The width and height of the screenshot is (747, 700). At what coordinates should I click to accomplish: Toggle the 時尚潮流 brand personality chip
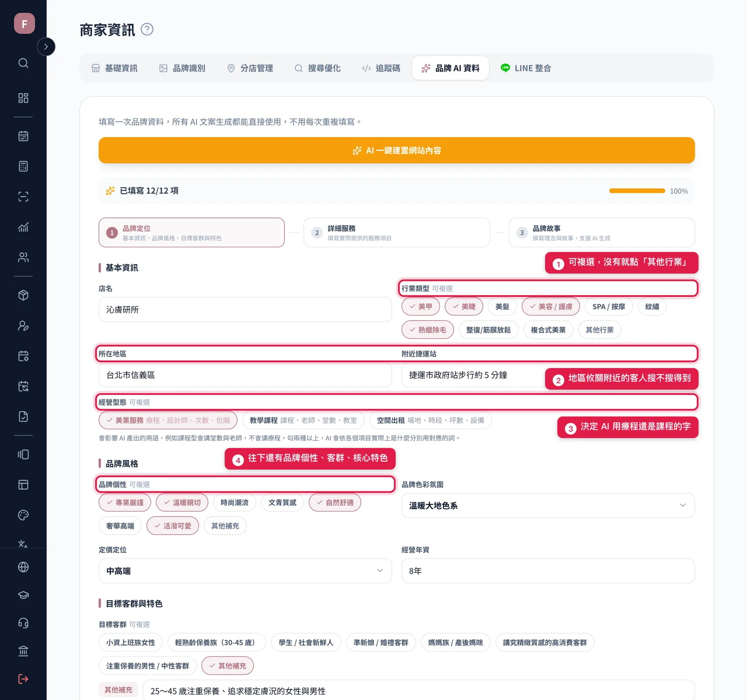234,503
